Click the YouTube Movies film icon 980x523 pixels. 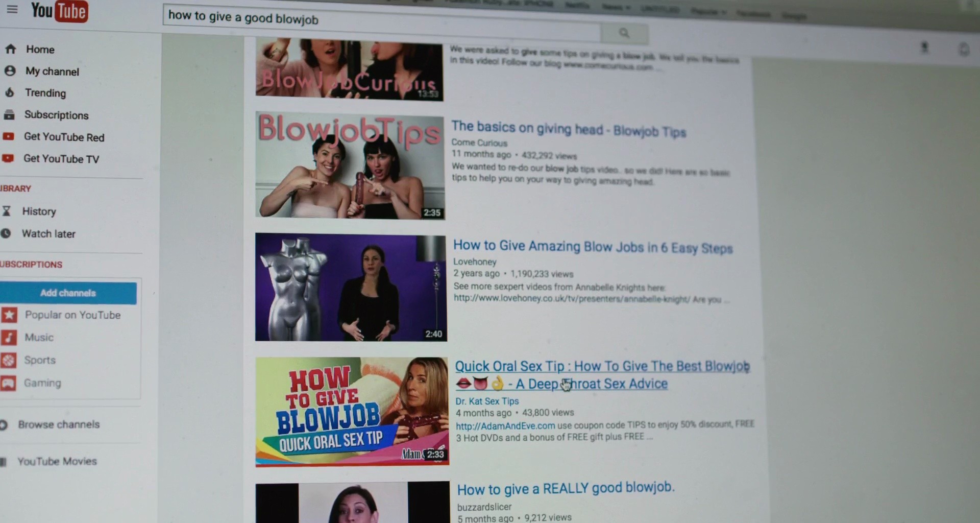pos(4,462)
